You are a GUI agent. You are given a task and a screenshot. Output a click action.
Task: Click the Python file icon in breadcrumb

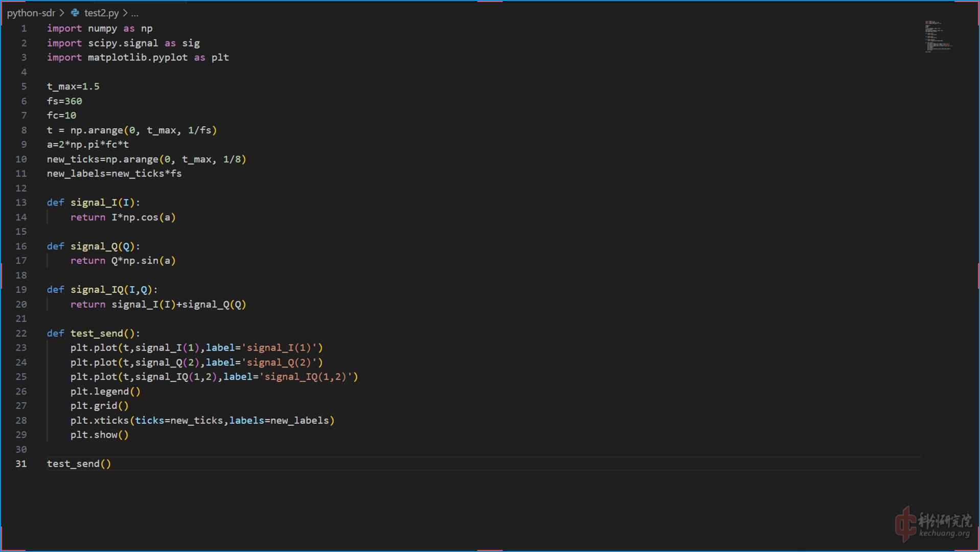75,13
